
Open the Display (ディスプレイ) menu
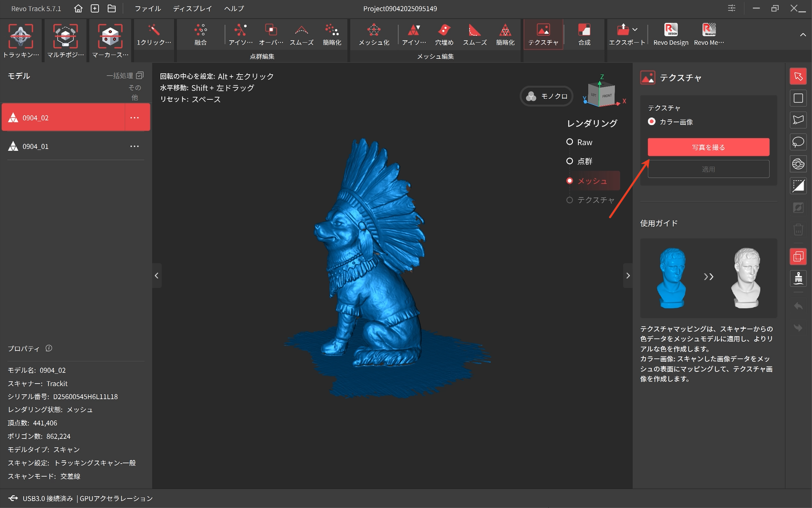click(x=192, y=9)
